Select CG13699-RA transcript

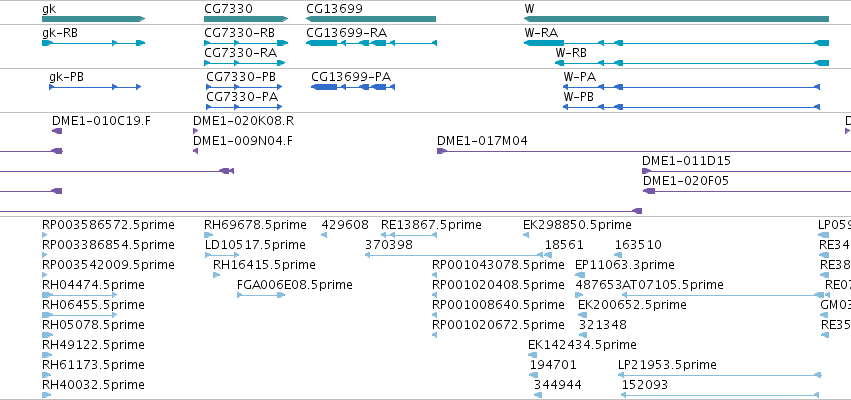click(371, 43)
